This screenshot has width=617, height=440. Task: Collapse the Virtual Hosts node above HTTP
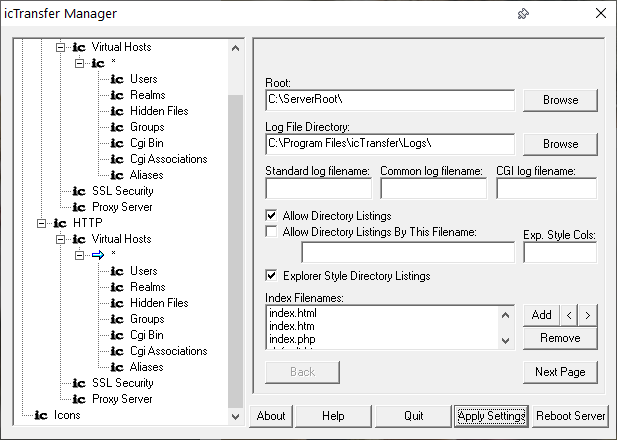coord(60,47)
